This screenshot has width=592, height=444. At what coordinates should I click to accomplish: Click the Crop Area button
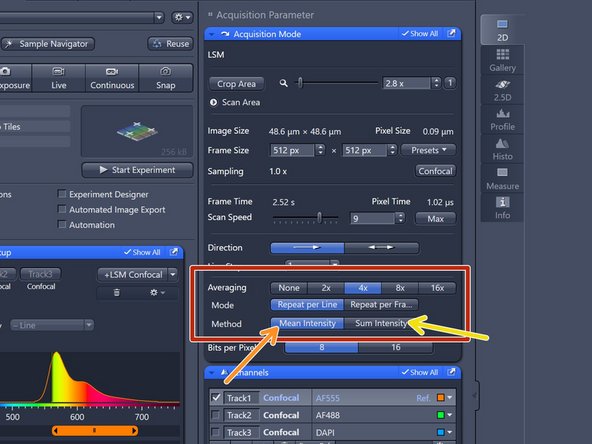236,84
